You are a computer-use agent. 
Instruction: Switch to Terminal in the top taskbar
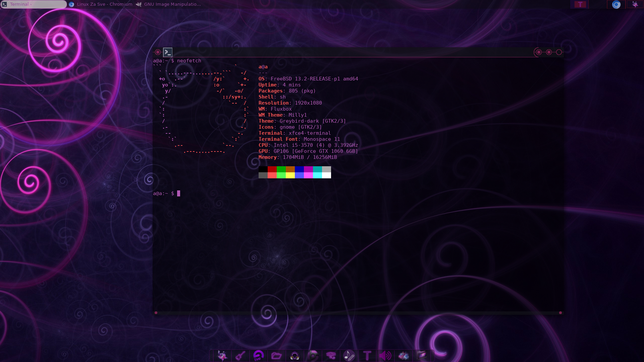[x=34, y=4]
